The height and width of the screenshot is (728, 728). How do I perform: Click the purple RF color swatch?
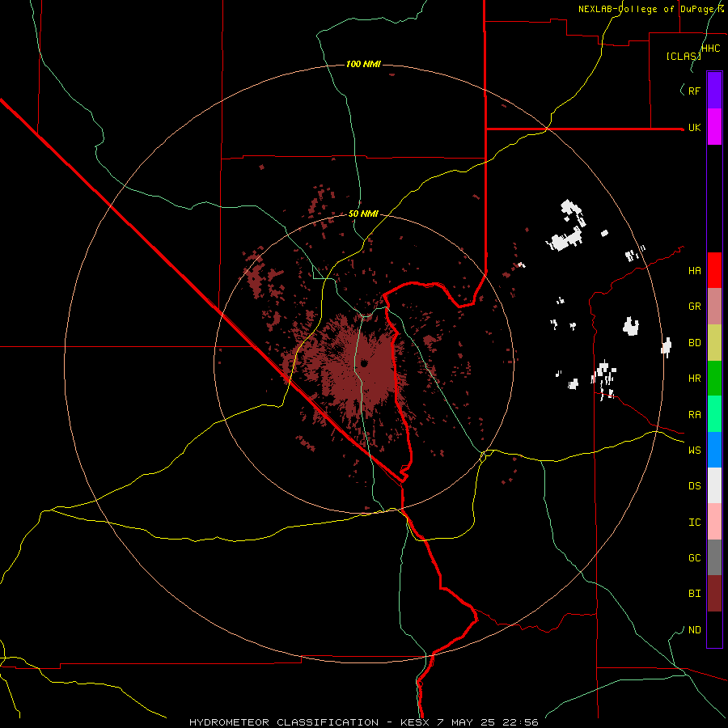point(714,91)
